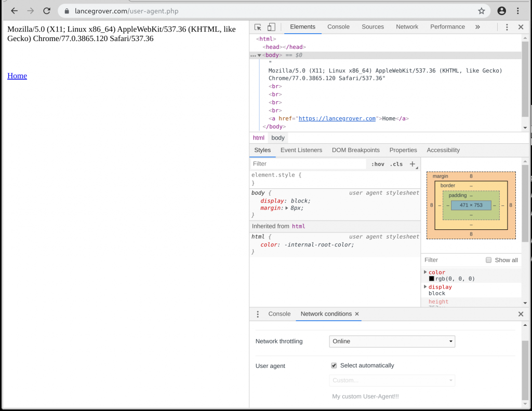Viewport: 532px width, 411px height.
Task: Reload the page with refresh icon
Action: tap(47, 11)
